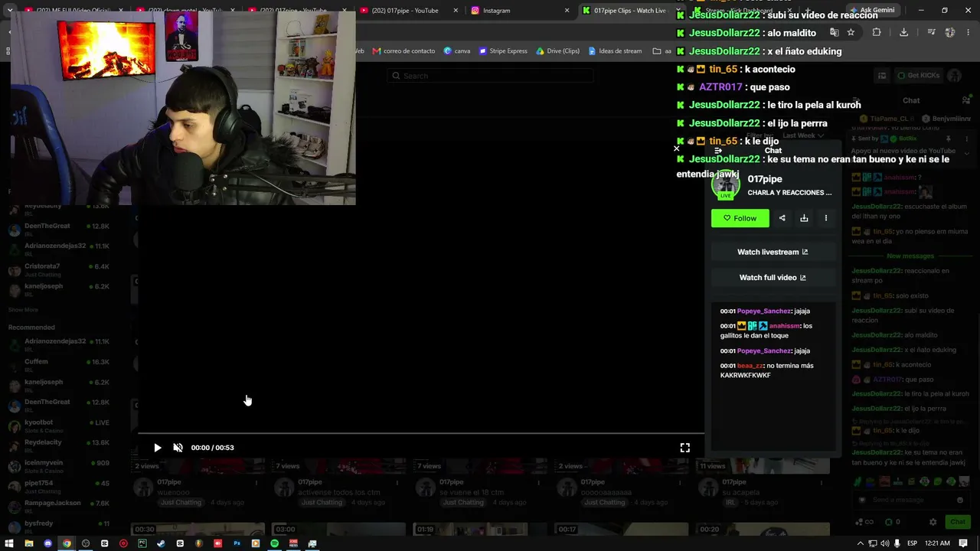Switch to the '(202) 017pipe - YouTube' tab
Image resolution: width=980 pixels, height=551 pixels.
(404, 11)
